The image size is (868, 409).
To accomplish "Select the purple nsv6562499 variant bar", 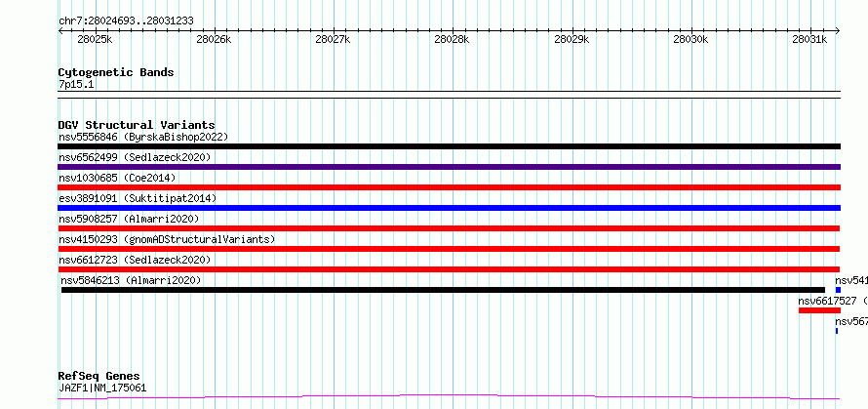I will click(449, 167).
